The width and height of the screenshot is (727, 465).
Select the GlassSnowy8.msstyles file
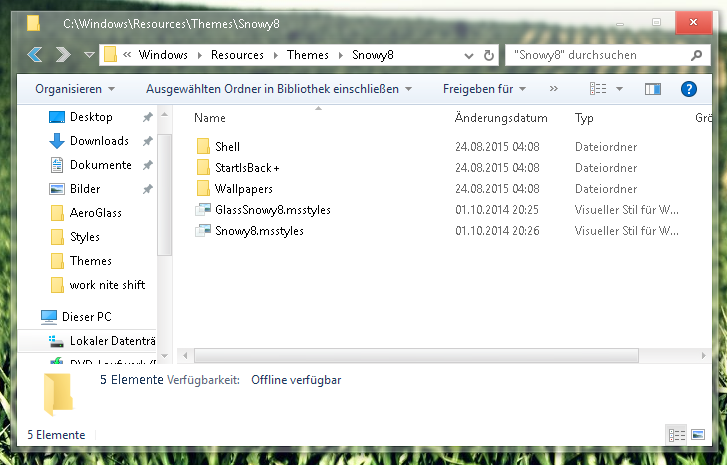pyautogui.click(x=272, y=210)
